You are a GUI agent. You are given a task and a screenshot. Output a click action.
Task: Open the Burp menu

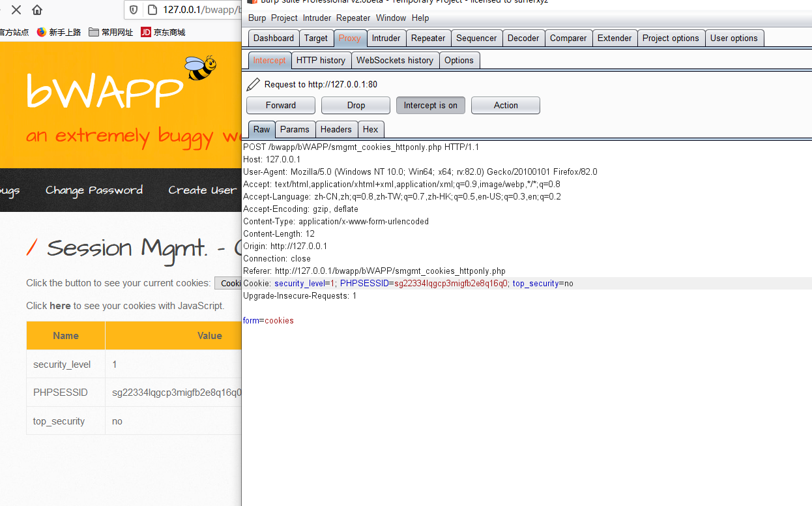[257, 18]
